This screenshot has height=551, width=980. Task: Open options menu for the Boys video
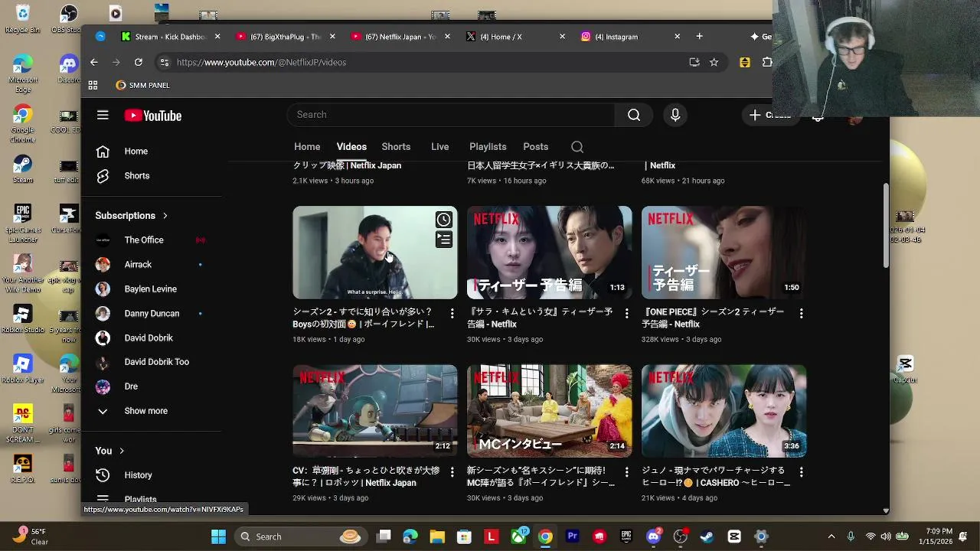tap(452, 314)
